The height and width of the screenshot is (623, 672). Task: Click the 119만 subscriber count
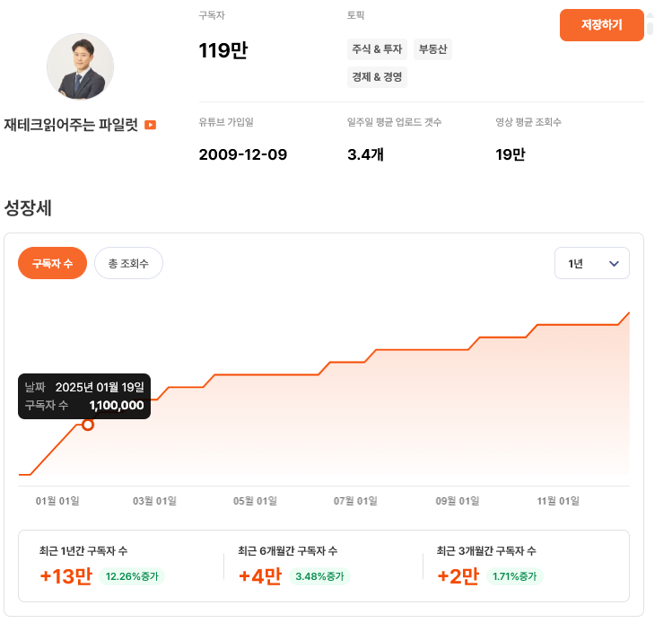point(223,51)
